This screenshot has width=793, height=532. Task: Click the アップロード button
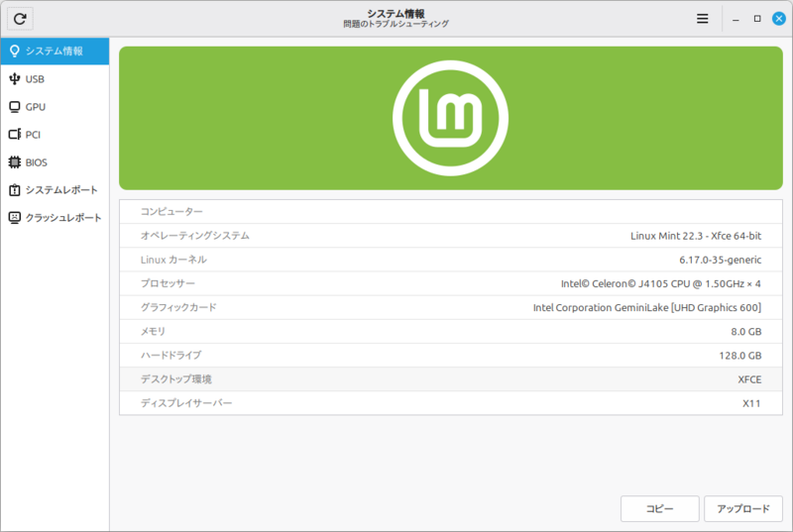tap(743, 509)
